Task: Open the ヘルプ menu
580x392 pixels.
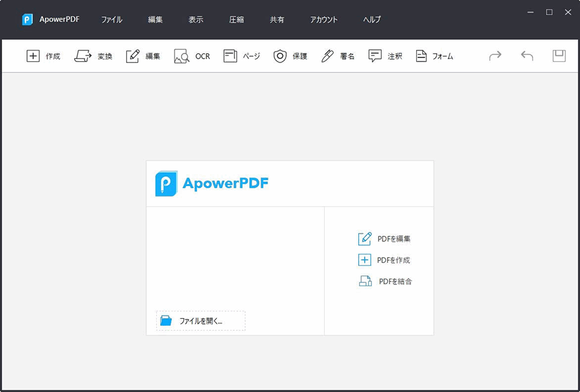Action: point(372,20)
